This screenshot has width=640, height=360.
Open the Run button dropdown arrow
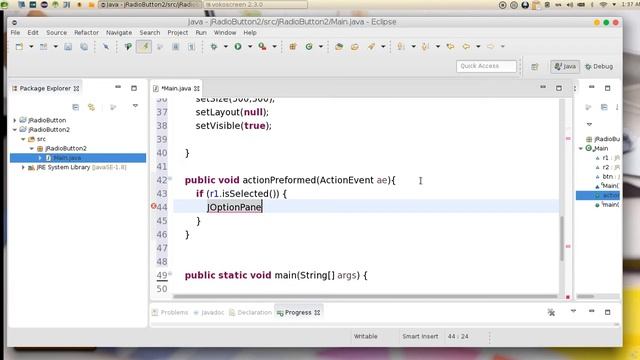[x=250, y=47]
